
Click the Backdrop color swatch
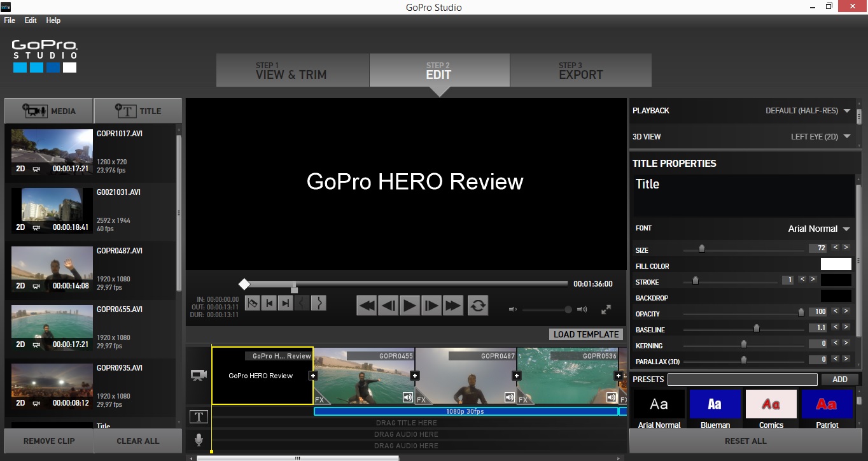[x=836, y=295]
